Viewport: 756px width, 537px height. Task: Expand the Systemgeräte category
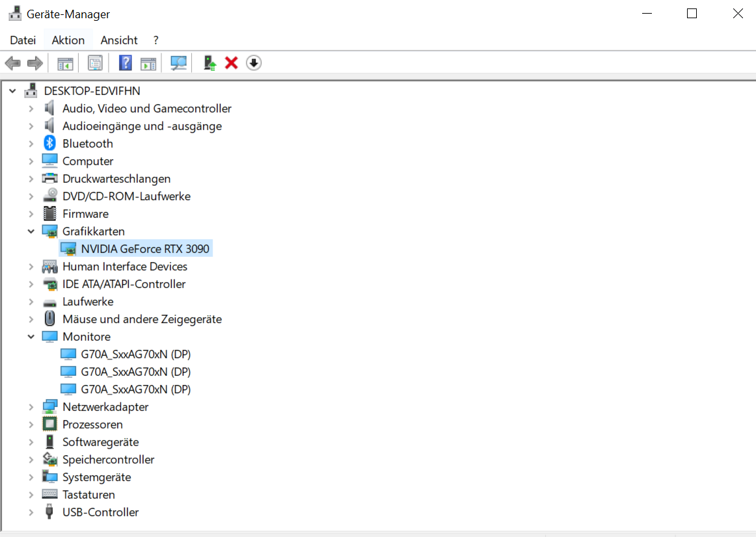point(31,477)
